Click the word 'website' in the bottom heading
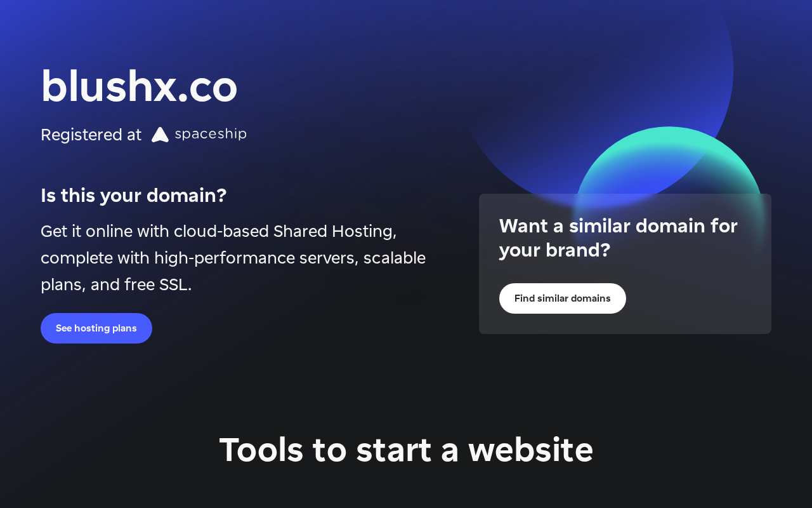The height and width of the screenshot is (508, 812). click(x=531, y=449)
